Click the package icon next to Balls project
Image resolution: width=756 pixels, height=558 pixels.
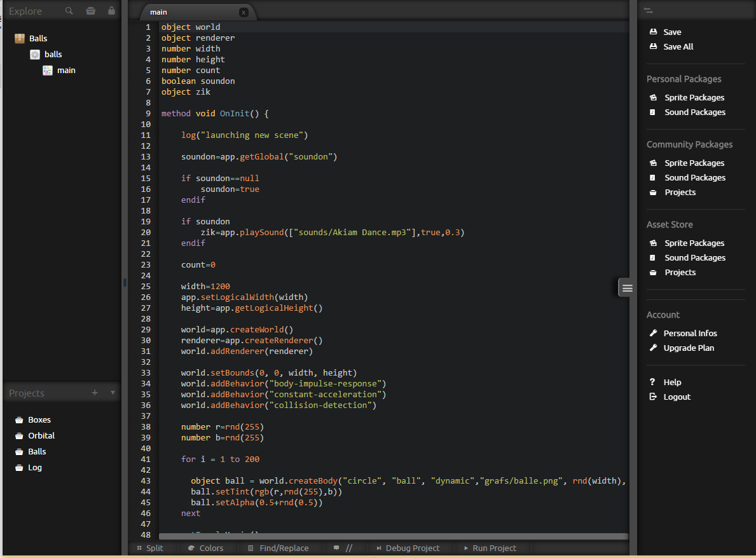[x=19, y=38]
